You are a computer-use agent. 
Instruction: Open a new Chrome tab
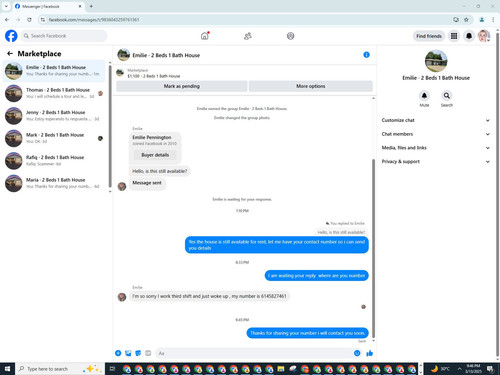91,6
